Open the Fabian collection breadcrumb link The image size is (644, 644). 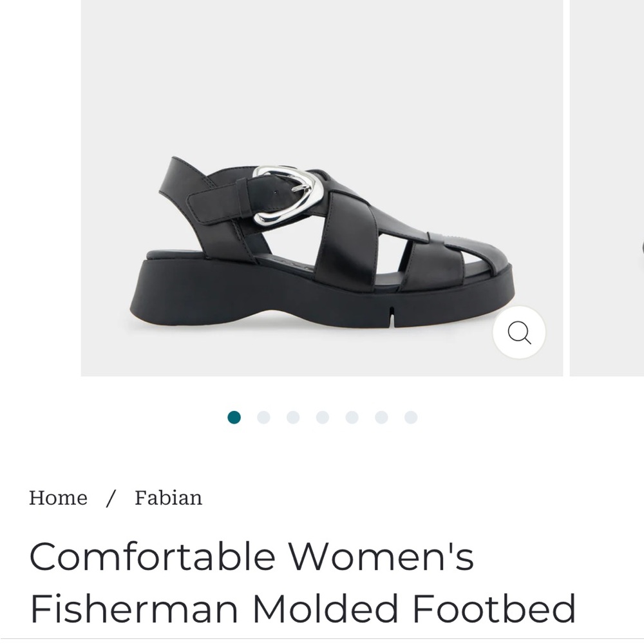coord(168,497)
